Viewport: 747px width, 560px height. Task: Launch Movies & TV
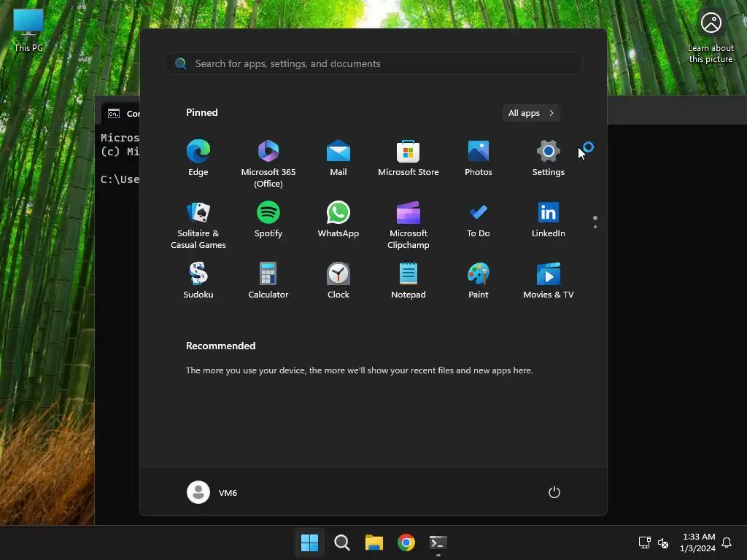point(549,281)
